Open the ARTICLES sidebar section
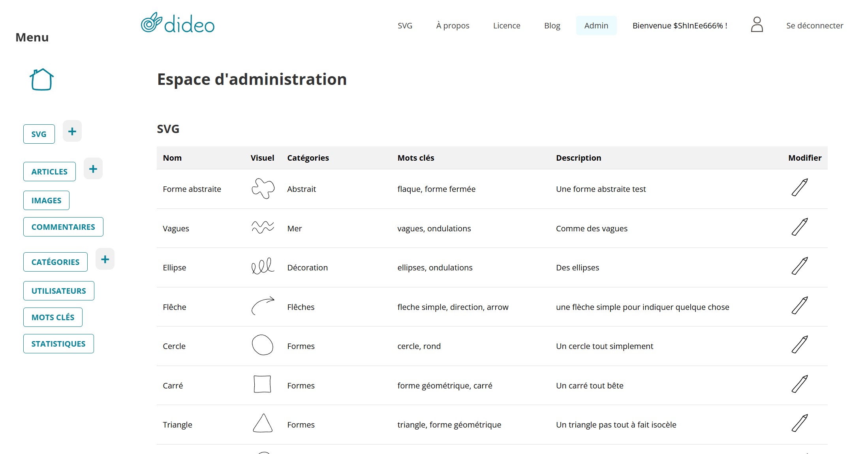 click(x=49, y=172)
